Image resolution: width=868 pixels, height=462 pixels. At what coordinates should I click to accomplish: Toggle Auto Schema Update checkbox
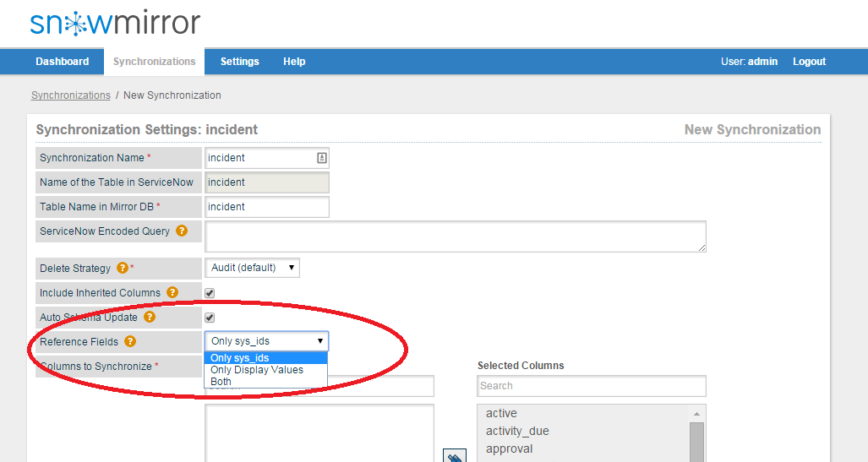[210, 318]
